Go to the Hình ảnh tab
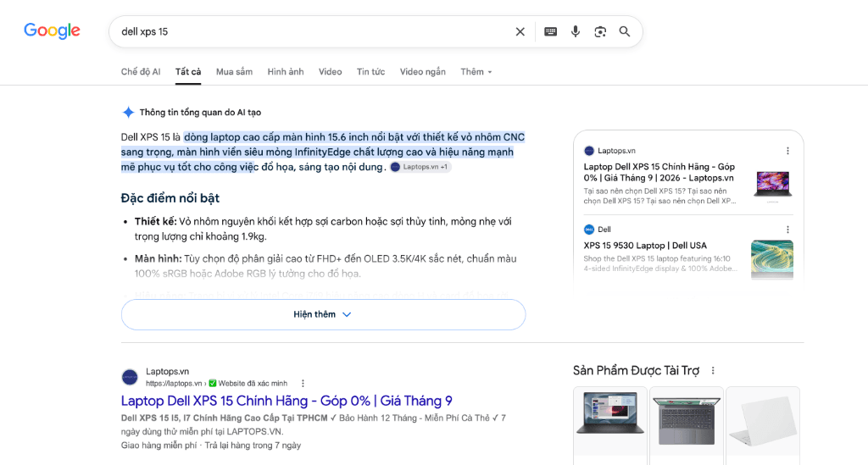 (x=286, y=72)
